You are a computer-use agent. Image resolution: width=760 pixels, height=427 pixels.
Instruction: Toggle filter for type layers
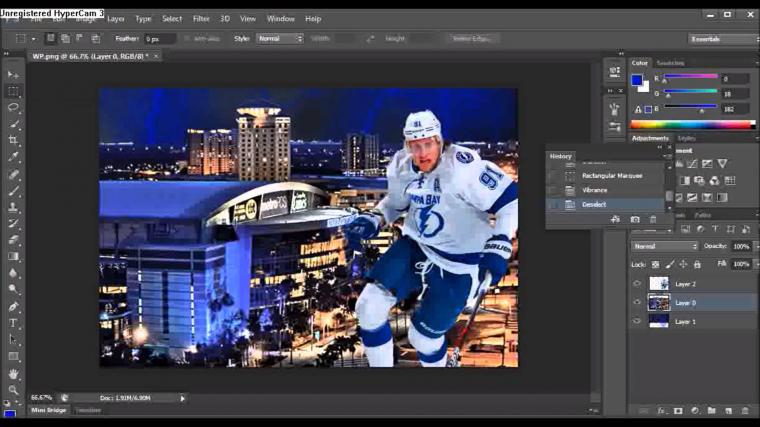tap(715, 229)
